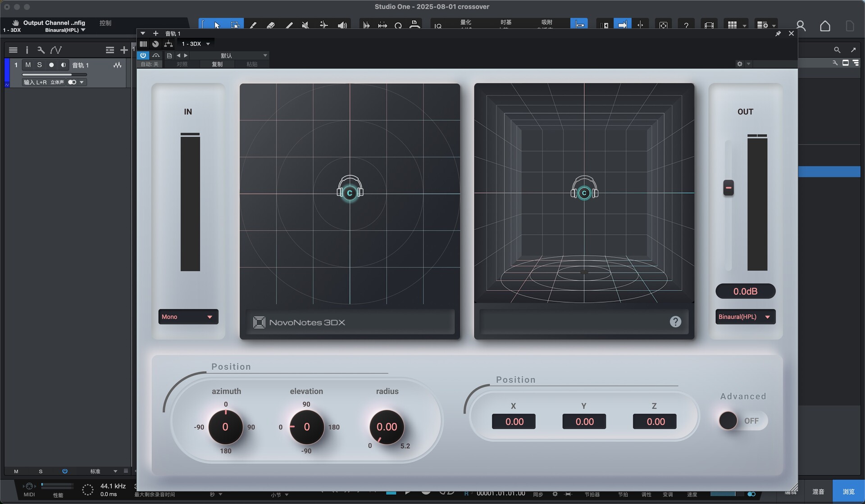Image resolution: width=865 pixels, height=504 pixels.
Task: Click the 44.1 kHz sample rate display
Action: 113,486
